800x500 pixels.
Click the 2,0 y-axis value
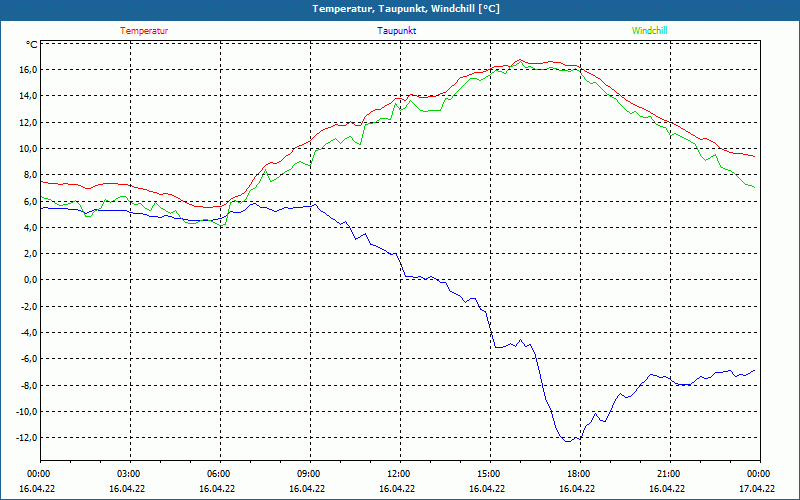coord(30,254)
